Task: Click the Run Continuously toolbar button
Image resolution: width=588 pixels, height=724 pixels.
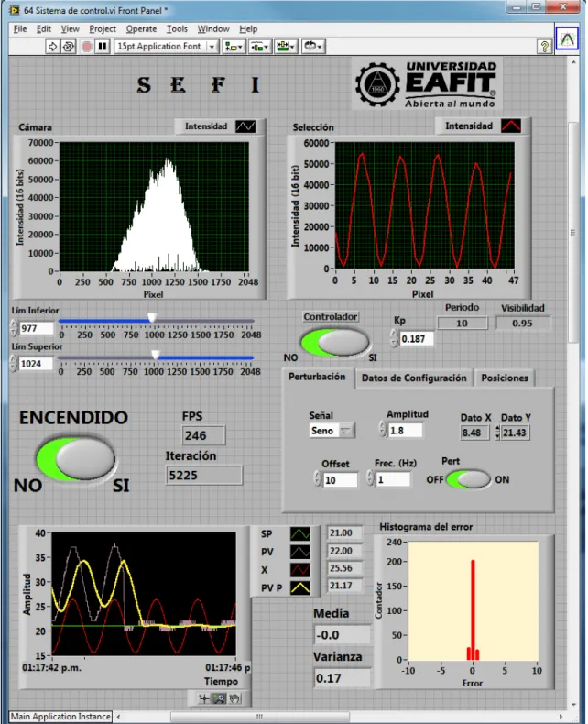Action: pos(69,46)
